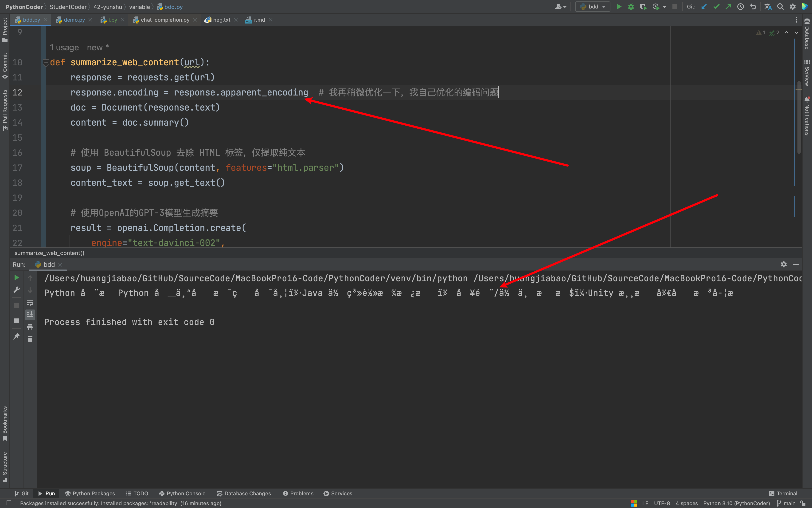The height and width of the screenshot is (508, 812).
Task: Click the Git commit checkmark icon
Action: 716,7
